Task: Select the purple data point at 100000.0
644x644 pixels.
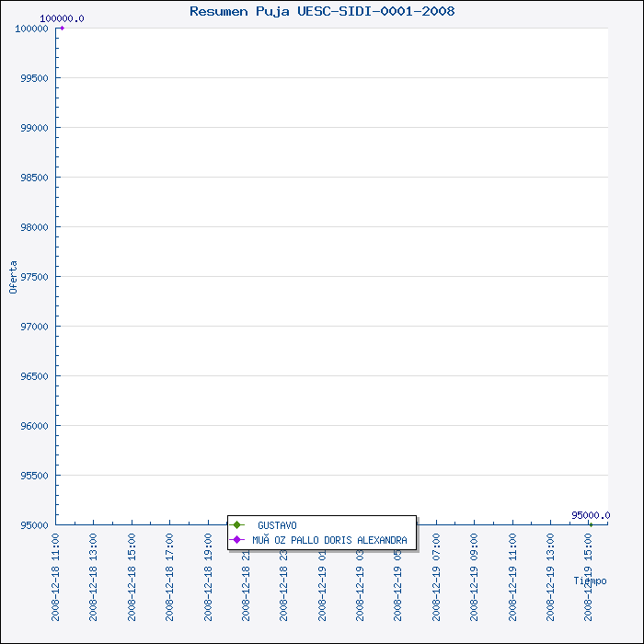Action: [x=62, y=28]
